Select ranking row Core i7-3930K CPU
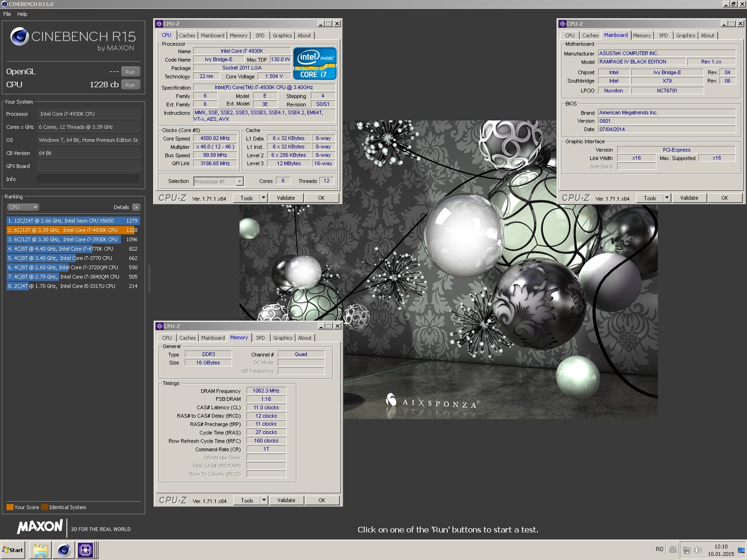747x560 pixels. (x=73, y=239)
